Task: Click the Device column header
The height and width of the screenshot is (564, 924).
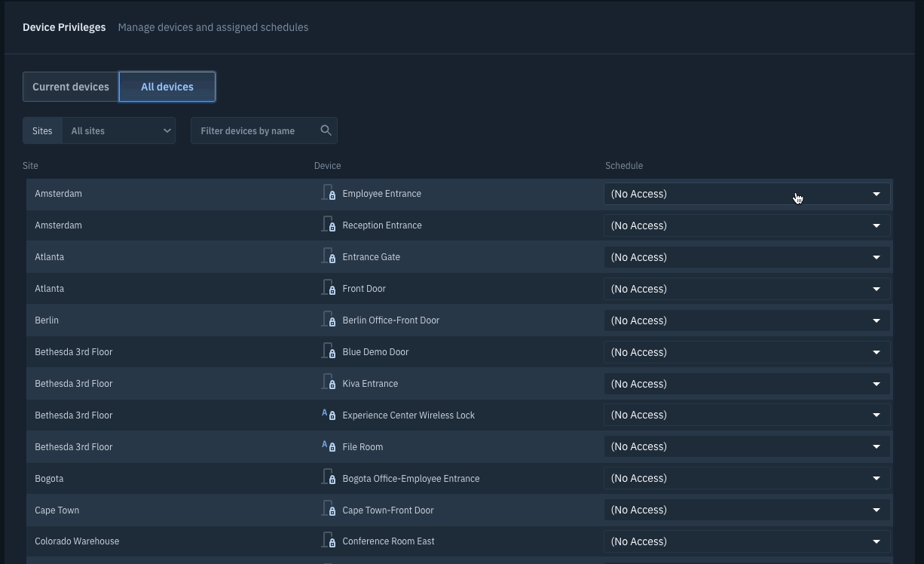Action: tap(327, 165)
